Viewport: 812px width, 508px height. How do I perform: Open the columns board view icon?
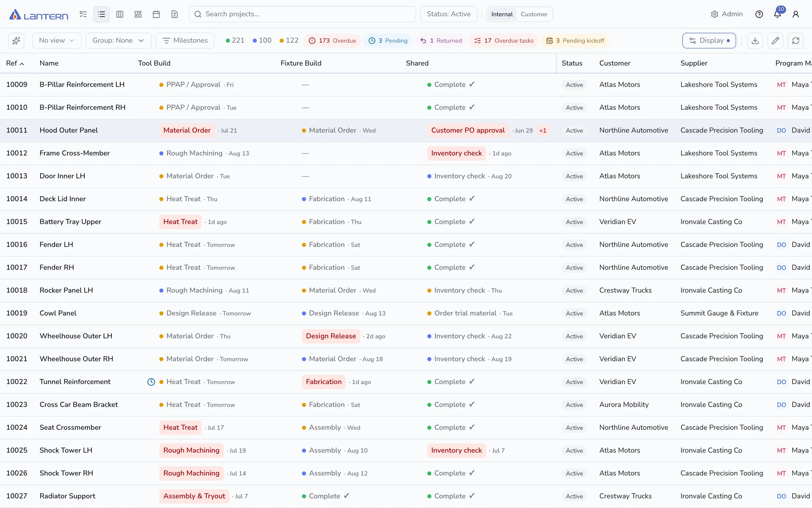click(120, 14)
